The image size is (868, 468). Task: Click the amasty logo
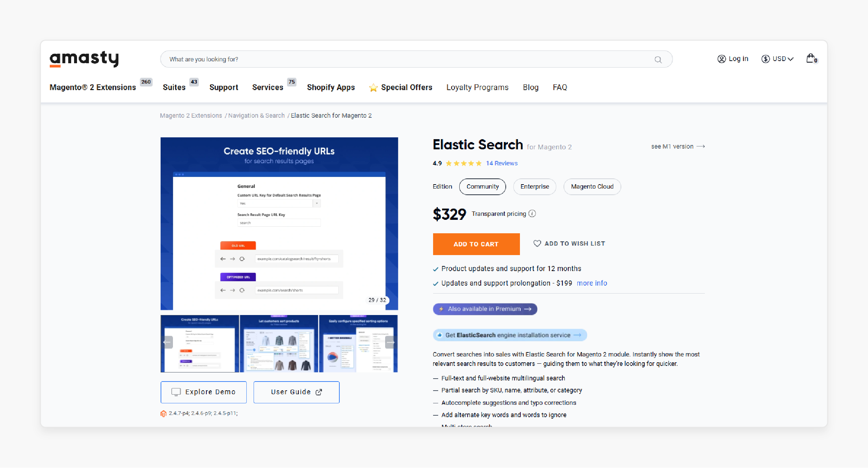(x=84, y=59)
